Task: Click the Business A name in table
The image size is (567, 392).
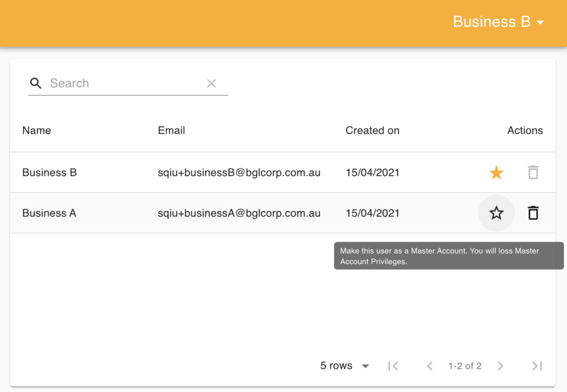Action: (49, 213)
